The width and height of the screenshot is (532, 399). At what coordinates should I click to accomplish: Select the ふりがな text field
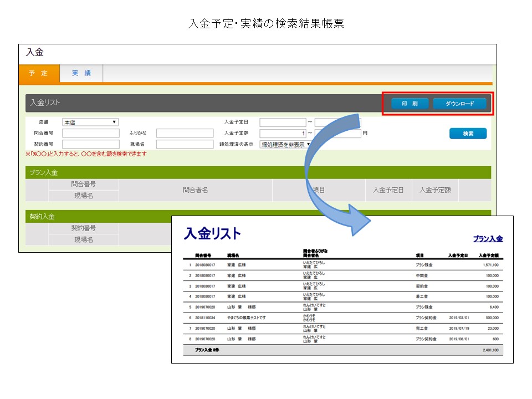pyautogui.click(x=185, y=133)
